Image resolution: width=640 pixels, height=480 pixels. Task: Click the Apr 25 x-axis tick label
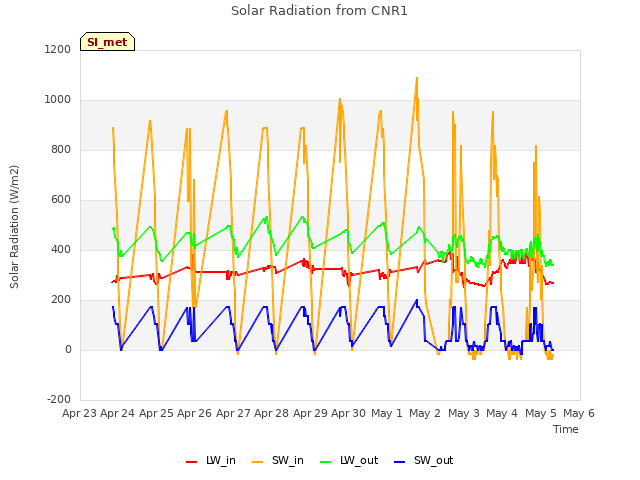click(156, 413)
